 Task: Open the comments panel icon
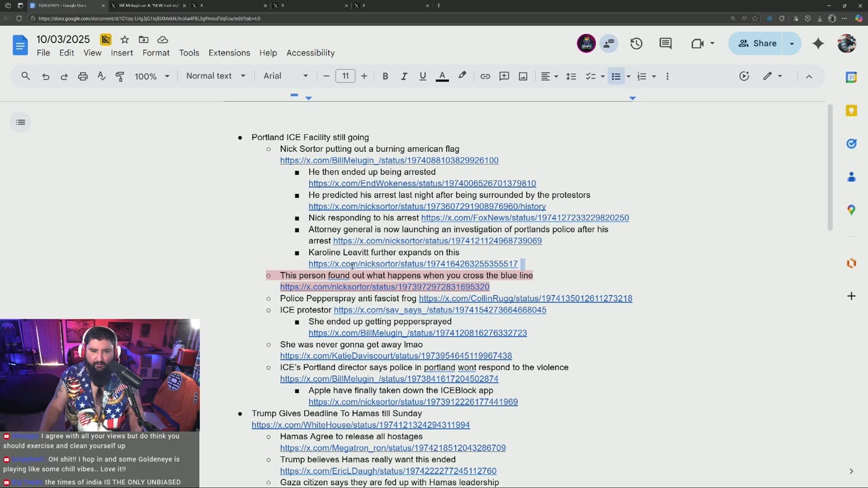click(665, 43)
